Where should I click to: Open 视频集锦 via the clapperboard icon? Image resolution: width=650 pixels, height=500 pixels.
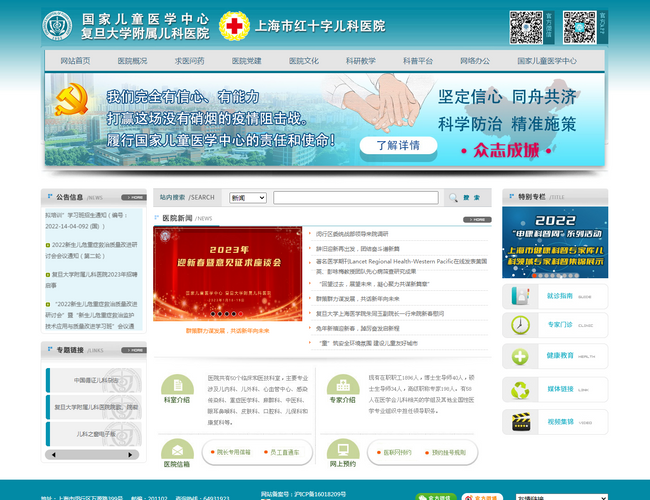pyautogui.click(x=521, y=422)
